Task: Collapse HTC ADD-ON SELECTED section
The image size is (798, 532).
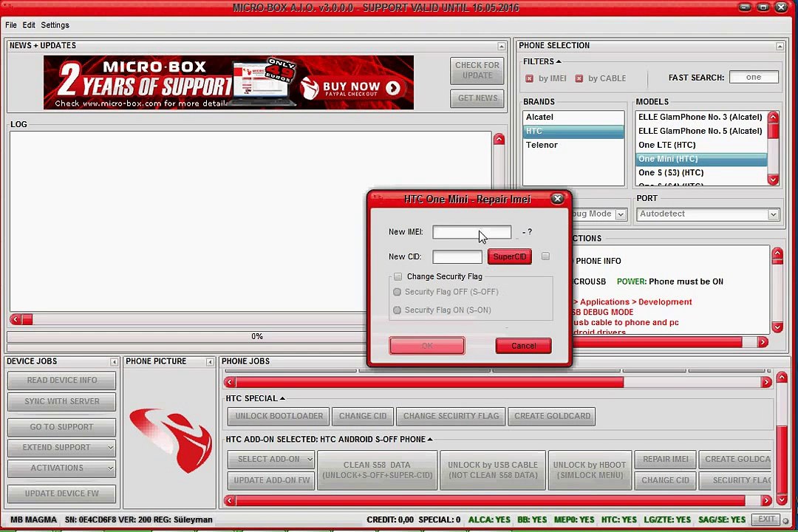Action: coord(430,440)
